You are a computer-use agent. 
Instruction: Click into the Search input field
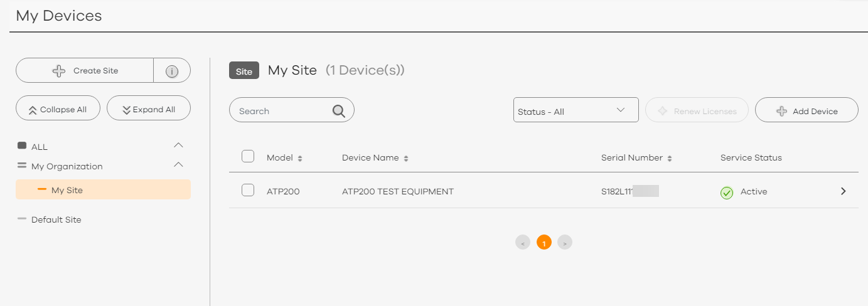(x=279, y=111)
